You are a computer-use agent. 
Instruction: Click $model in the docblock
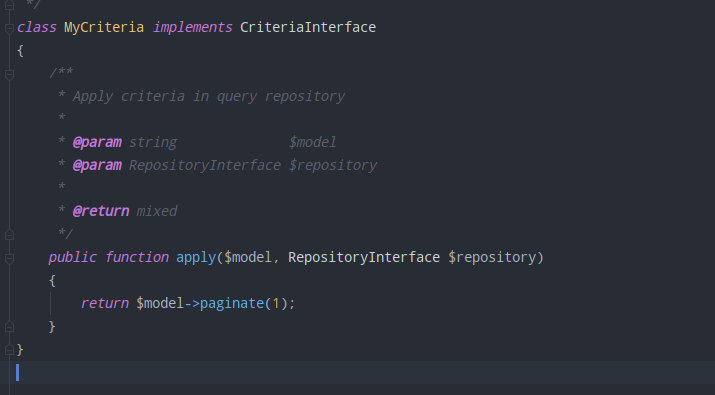[312, 142]
